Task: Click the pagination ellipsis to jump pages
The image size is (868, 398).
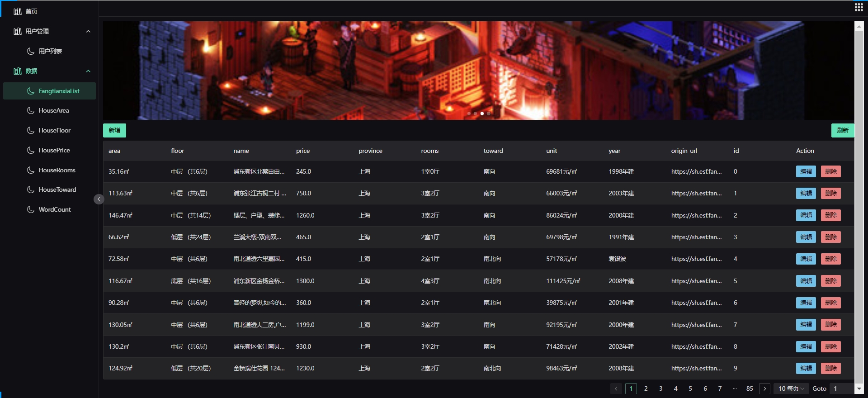Action: tap(735, 389)
